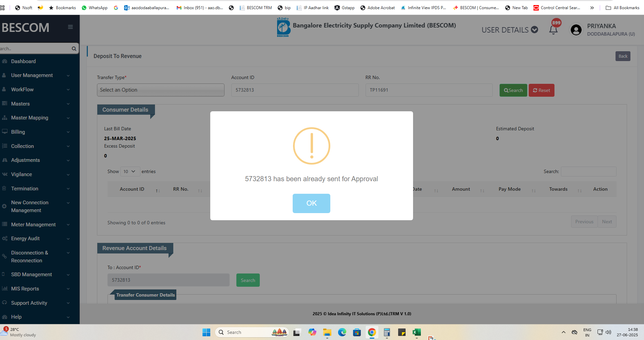The width and height of the screenshot is (644, 340).
Task: Open Microsoft Edge from taskbar
Action: pyautogui.click(x=342, y=332)
